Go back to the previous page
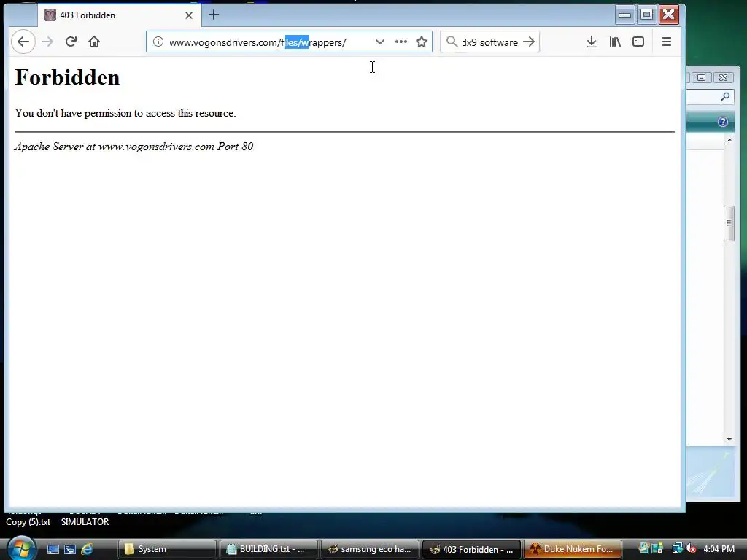This screenshot has width=747, height=560. click(x=23, y=42)
